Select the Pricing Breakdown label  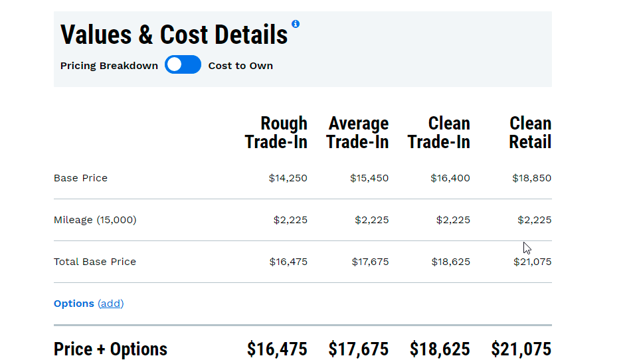coord(109,66)
